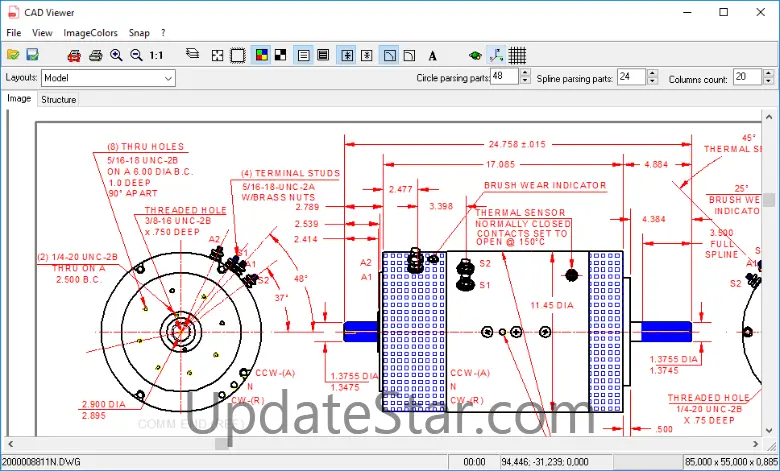Expand the Layouts dropdown showing Model
This screenshot has width=780, height=471.
tap(168, 77)
